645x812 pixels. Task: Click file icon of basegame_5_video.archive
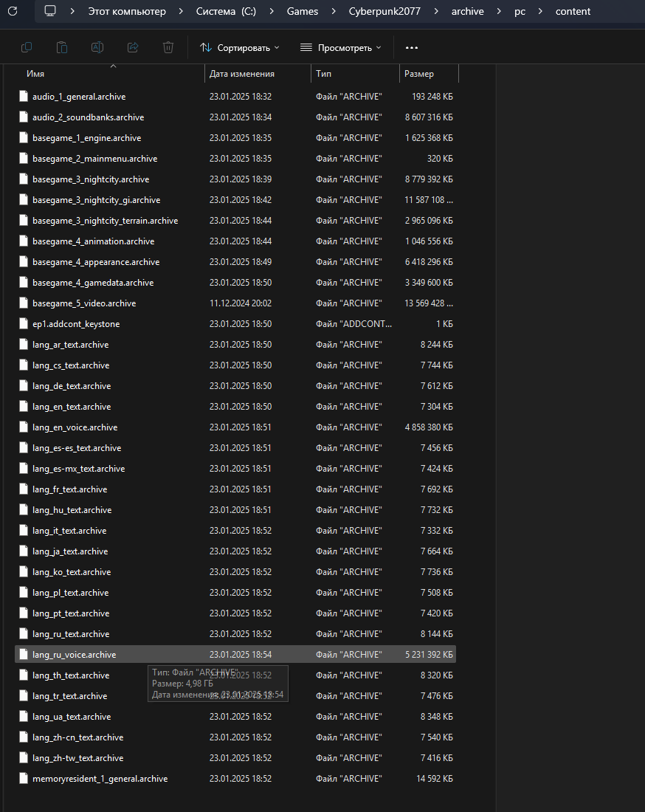24,303
